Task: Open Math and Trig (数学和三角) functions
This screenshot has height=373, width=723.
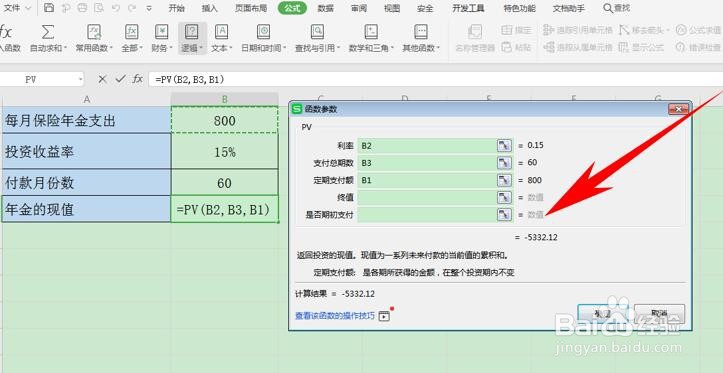Action: (x=371, y=38)
